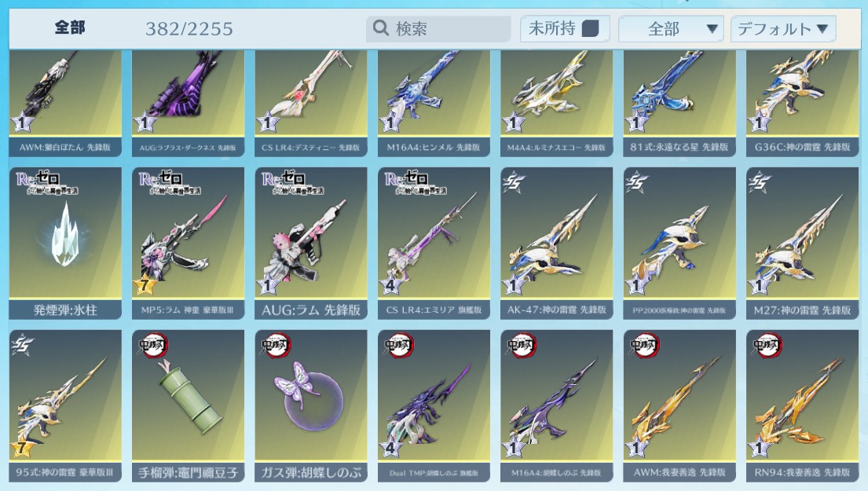The image size is (868, 491).
Task: Open the MP5:ラム 神童 豪華版III skin
Action: click(189, 244)
